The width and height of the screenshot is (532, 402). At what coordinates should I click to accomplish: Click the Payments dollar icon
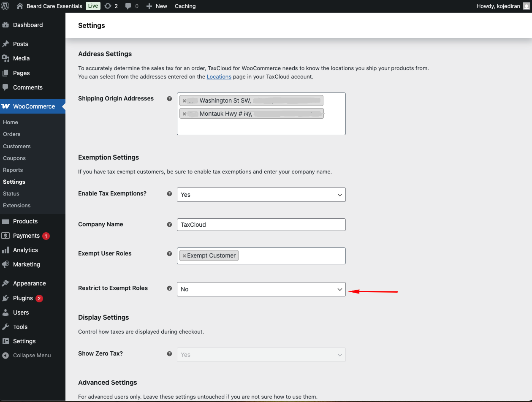click(5, 236)
